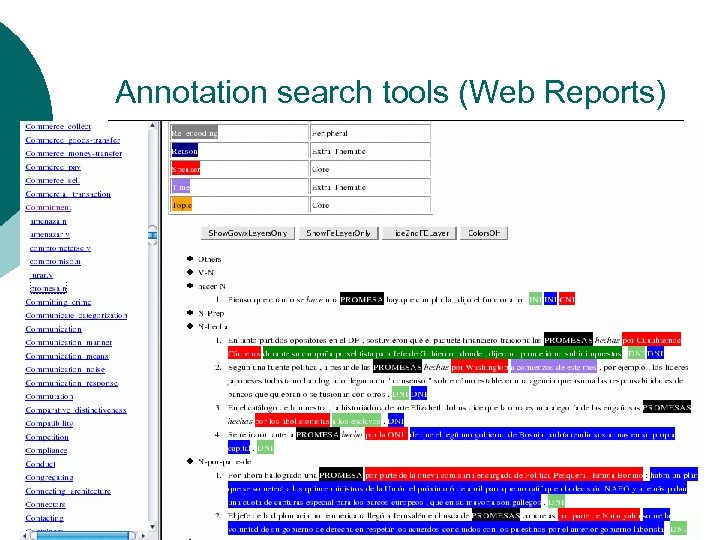This screenshot has width=720, height=540.
Task: Click the gray Re-encoding color label
Action: tap(194, 133)
